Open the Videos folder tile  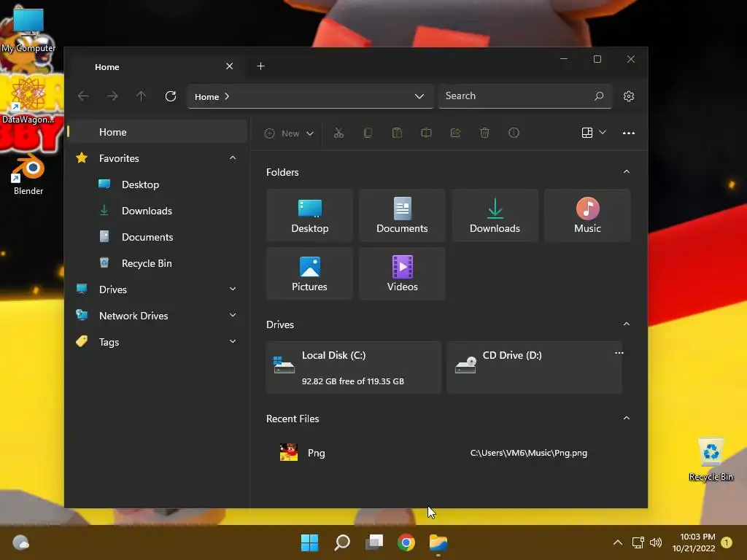pos(403,273)
